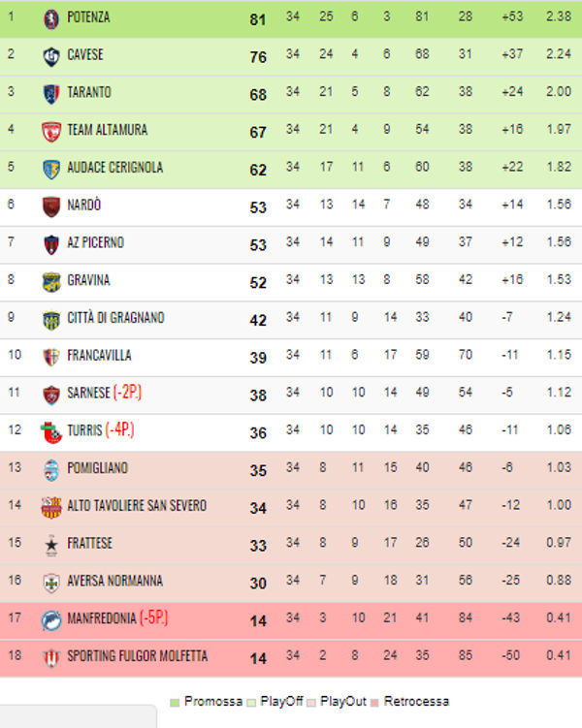Open the Città di Gragnano team link
This screenshot has height=728, width=582.
(x=115, y=318)
